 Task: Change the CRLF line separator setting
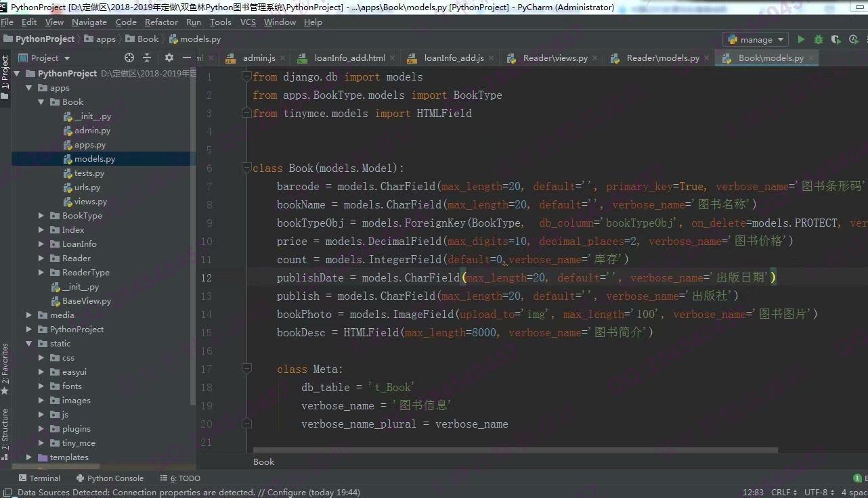(783, 493)
